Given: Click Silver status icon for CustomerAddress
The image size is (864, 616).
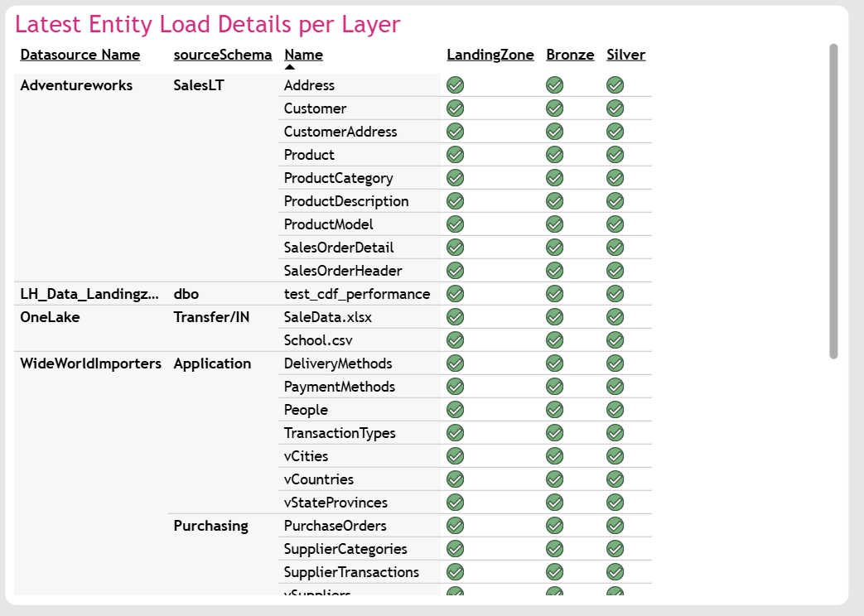Looking at the screenshot, I should [x=615, y=131].
